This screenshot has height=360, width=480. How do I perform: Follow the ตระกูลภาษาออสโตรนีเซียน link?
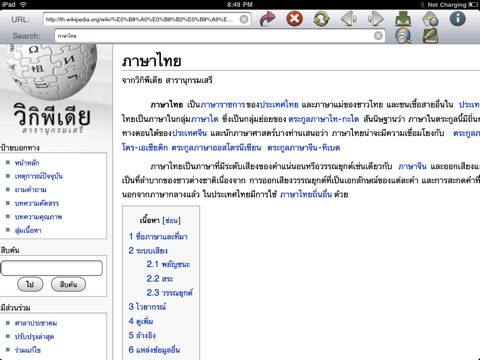pos(216,148)
